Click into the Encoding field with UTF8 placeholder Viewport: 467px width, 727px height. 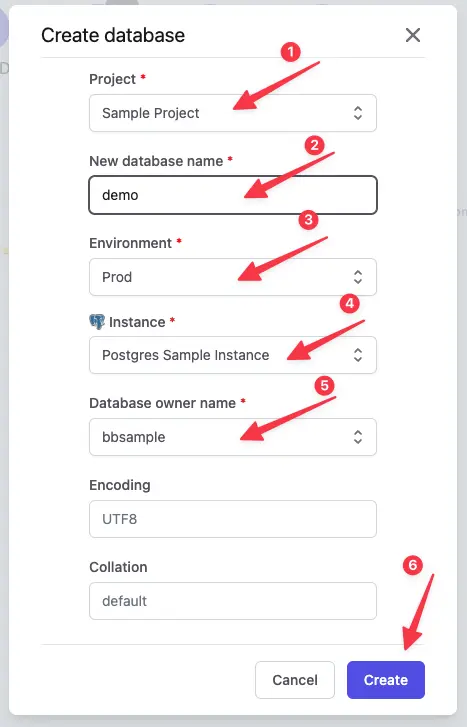click(233, 519)
